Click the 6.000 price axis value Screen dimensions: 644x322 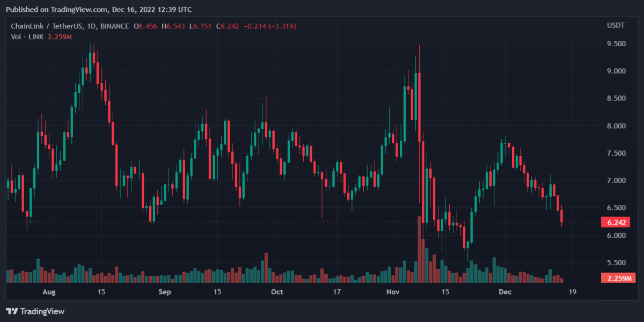click(x=616, y=236)
